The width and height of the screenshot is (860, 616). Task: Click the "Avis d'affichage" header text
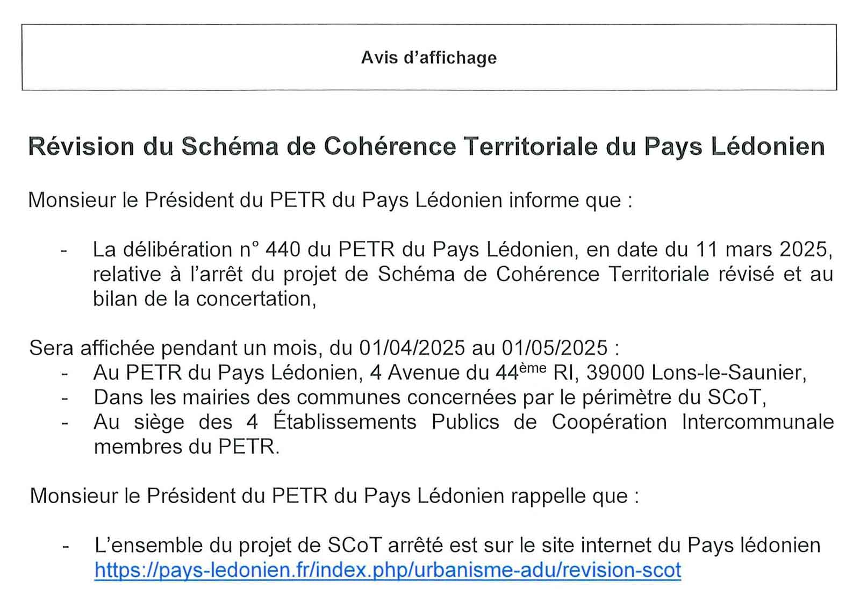click(428, 58)
